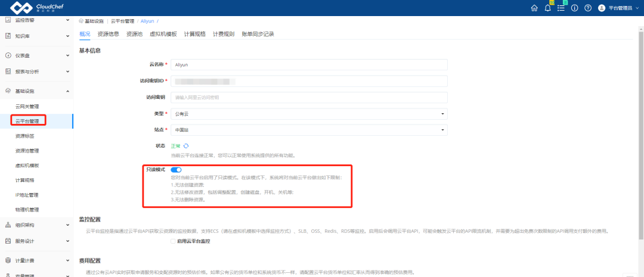Click the 基础设施 cloud icon in sidebar
Screen dimensions: 644x277
(8, 91)
